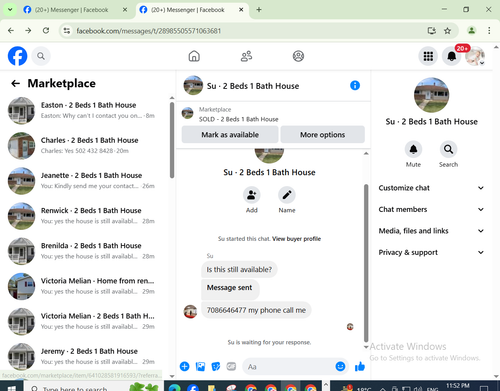
Task: Open the Friends icon in top navigation
Action: 246,56
